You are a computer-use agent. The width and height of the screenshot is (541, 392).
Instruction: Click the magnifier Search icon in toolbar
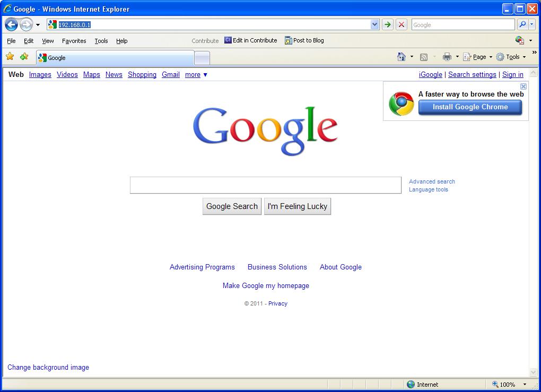pyautogui.click(x=523, y=24)
